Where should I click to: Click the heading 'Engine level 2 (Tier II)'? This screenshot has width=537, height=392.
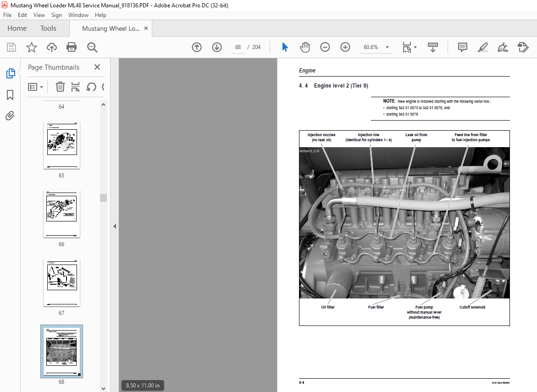pos(341,86)
